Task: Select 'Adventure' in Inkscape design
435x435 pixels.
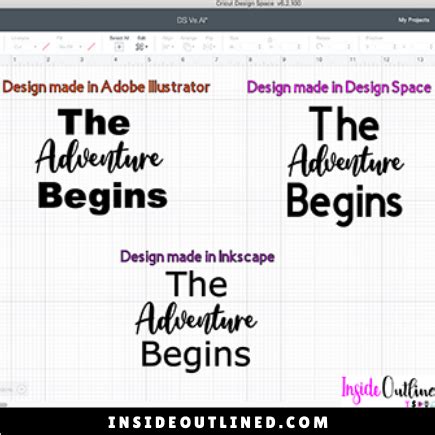Action: point(196,319)
